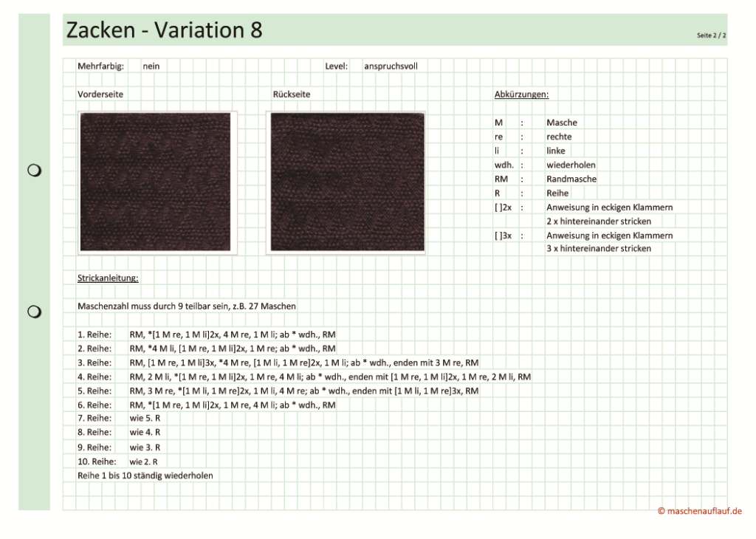Screen dimensions: 756x539
Task: Select the '[ ]3x' abbreviation entry
Action: pos(503,236)
